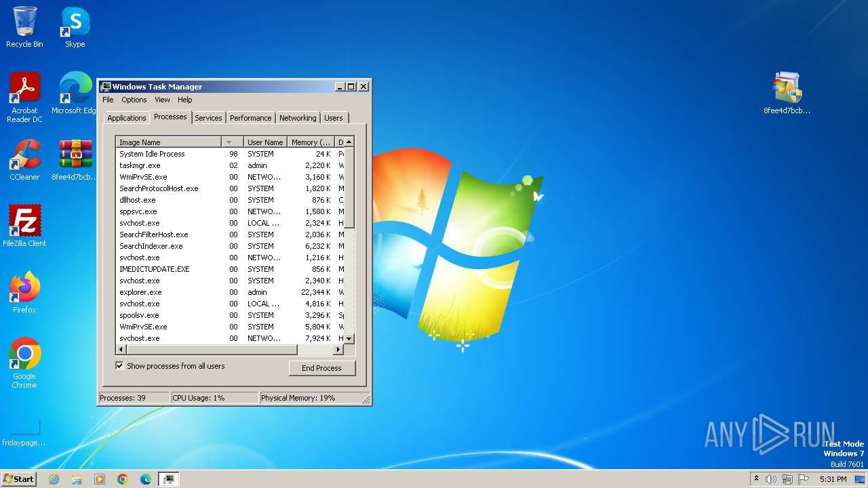
Task: Switch to the Users tab
Action: click(x=334, y=118)
